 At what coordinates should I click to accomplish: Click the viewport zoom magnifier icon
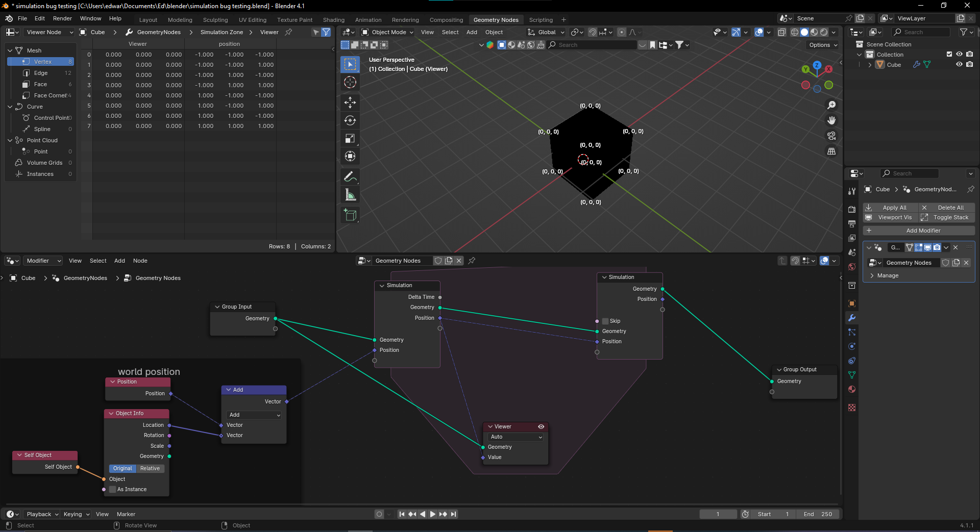(831, 105)
